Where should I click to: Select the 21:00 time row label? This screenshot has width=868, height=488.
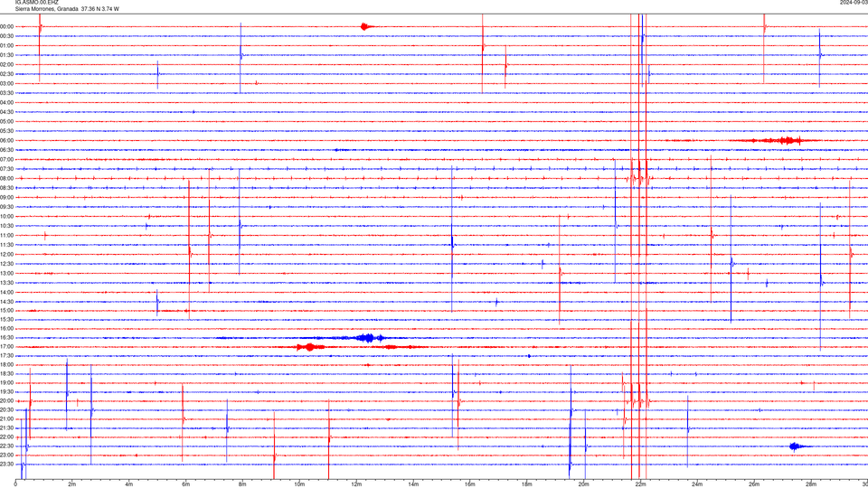7,418
